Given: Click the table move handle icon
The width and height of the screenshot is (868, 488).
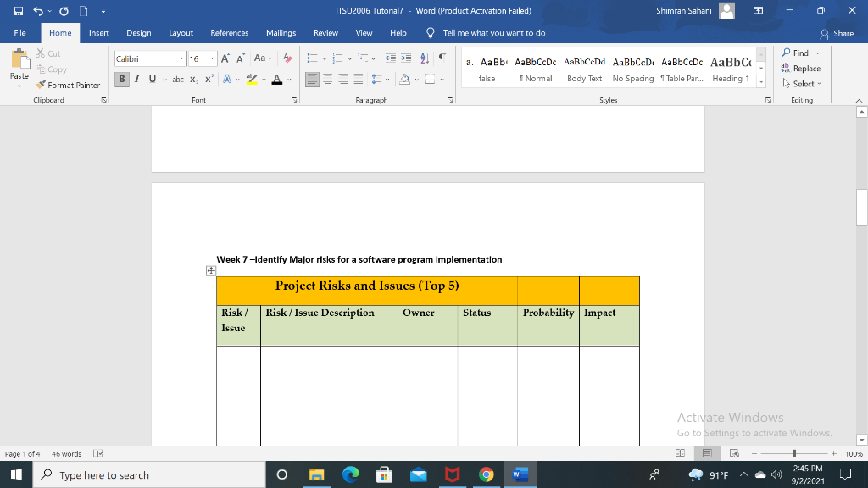Looking at the screenshot, I should [211, 271].
